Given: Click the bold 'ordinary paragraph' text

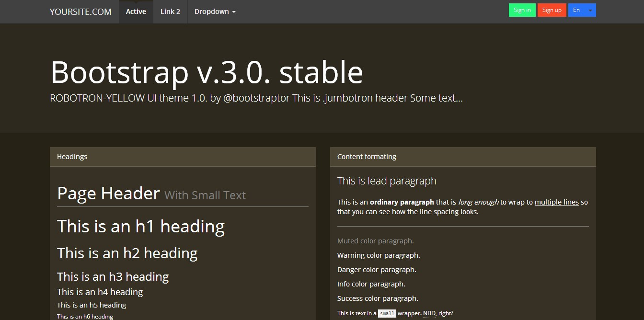Looking at the screenshot, I should pos(402,202).
